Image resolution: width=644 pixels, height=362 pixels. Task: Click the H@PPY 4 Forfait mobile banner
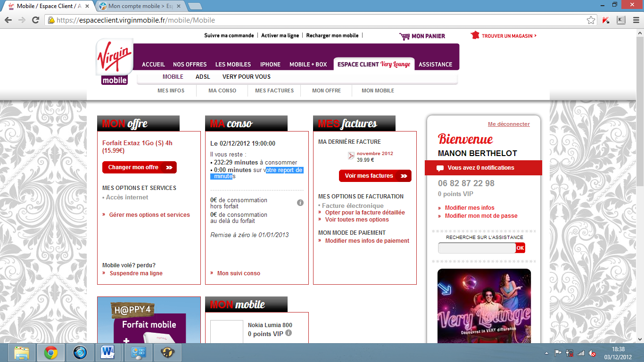(149, 320)
